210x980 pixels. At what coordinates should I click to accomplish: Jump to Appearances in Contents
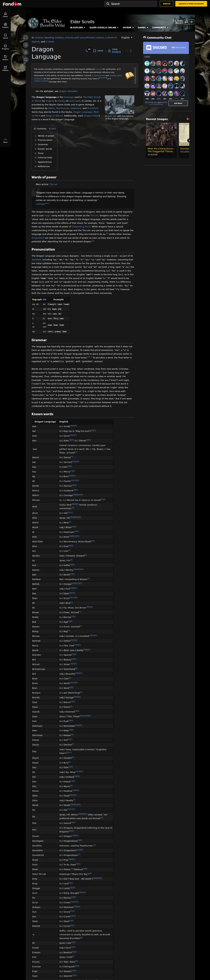(45, 162)
